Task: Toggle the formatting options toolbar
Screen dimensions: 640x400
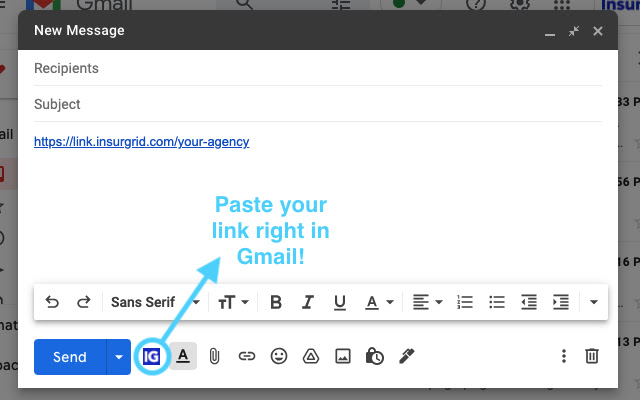Action: 183,356
